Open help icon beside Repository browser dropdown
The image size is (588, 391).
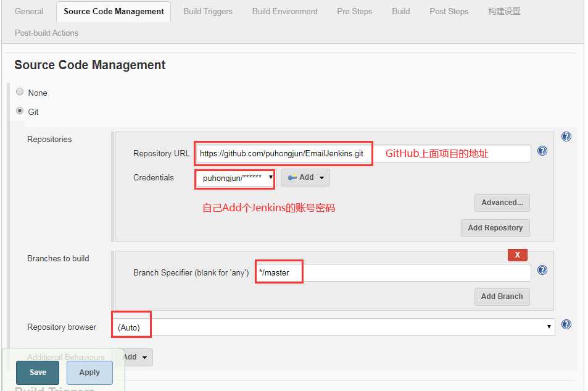pos(566,324)
